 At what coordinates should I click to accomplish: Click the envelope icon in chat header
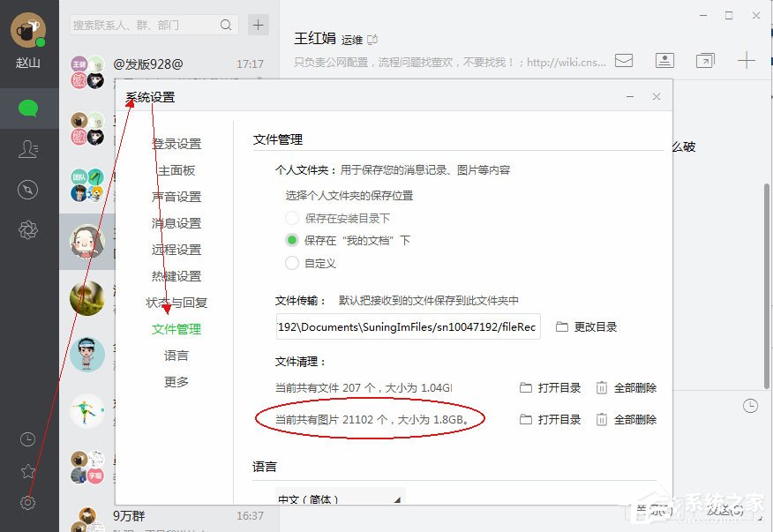pos(624,60)
